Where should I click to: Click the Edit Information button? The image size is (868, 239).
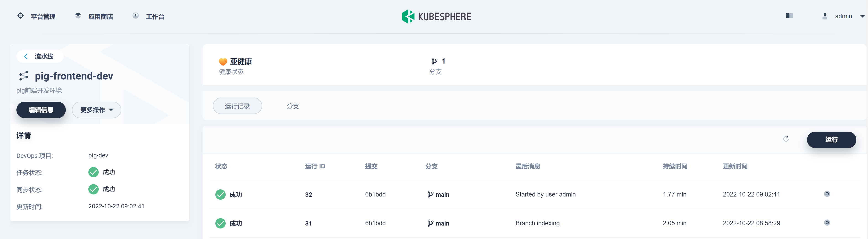point(41,110)
